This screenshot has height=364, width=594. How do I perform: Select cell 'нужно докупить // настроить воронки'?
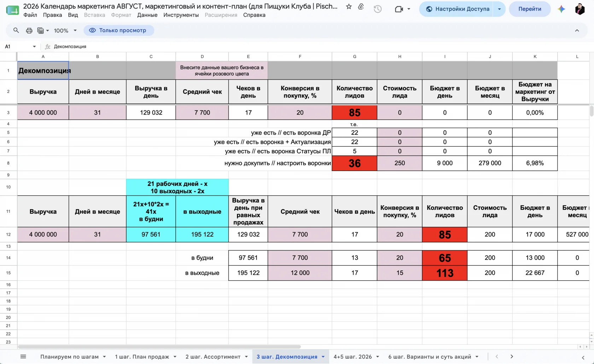(x=278, y=163)
